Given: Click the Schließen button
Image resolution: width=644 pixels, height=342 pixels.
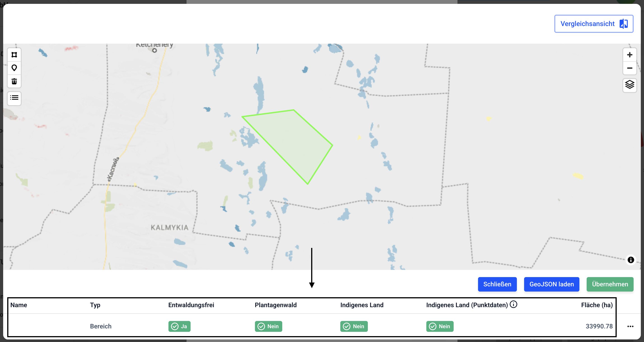Looking at the screenshot, I should click(497, 284).
